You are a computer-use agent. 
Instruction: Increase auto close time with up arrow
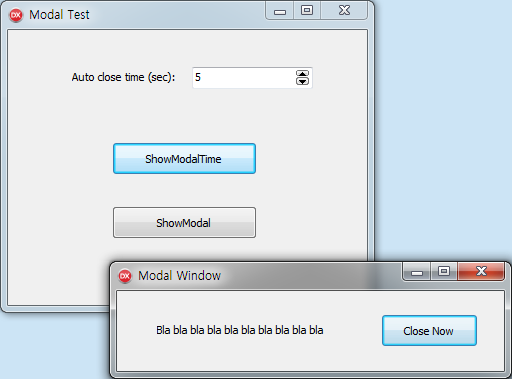[x=302, y=73]
